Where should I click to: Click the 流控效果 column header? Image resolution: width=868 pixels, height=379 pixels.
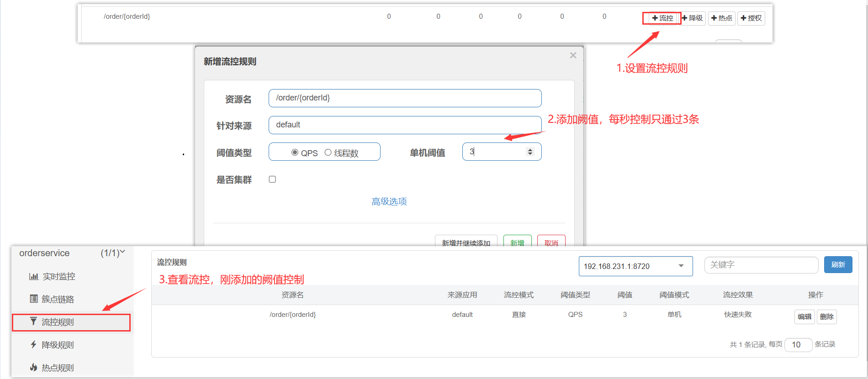pos(738,295)
